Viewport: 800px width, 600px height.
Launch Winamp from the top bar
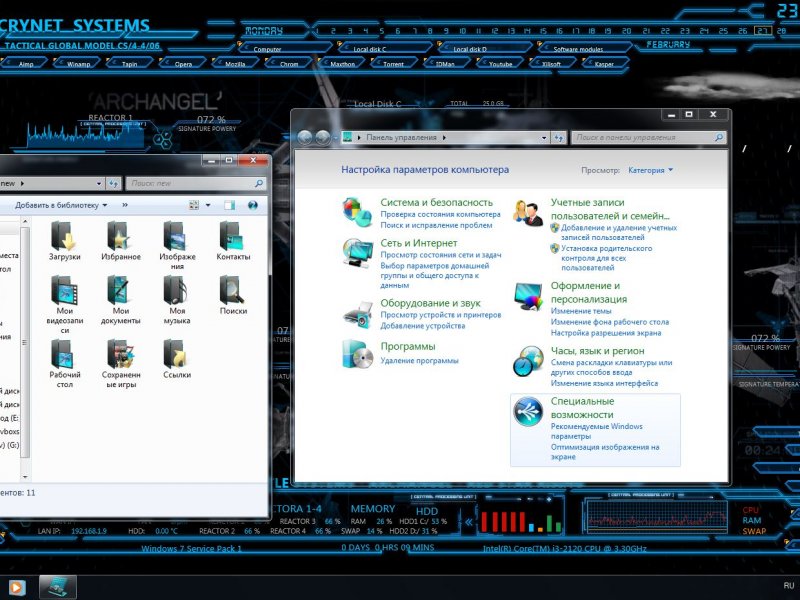[x=78, y=64]
